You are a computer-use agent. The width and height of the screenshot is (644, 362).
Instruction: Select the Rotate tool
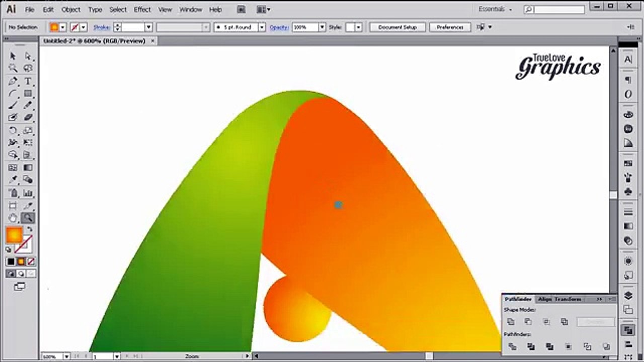[x=13, y=131]
